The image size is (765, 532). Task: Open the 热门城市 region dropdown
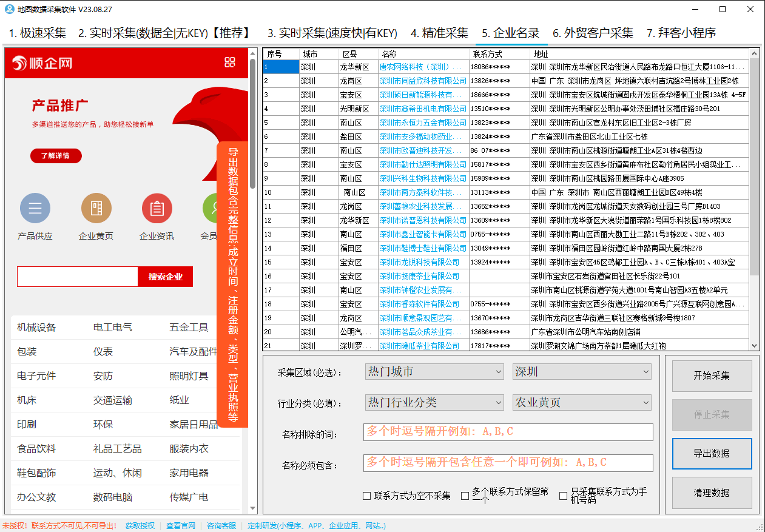434,371
